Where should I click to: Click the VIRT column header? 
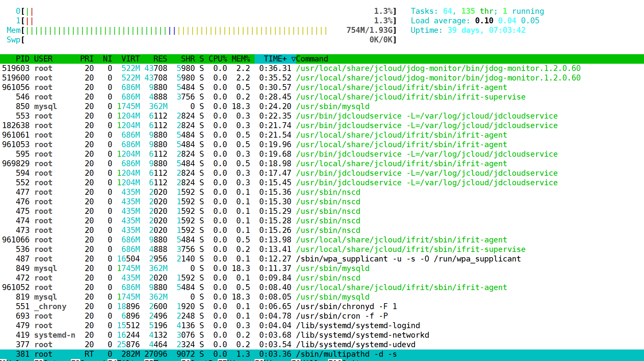click(x=130, y=59)
